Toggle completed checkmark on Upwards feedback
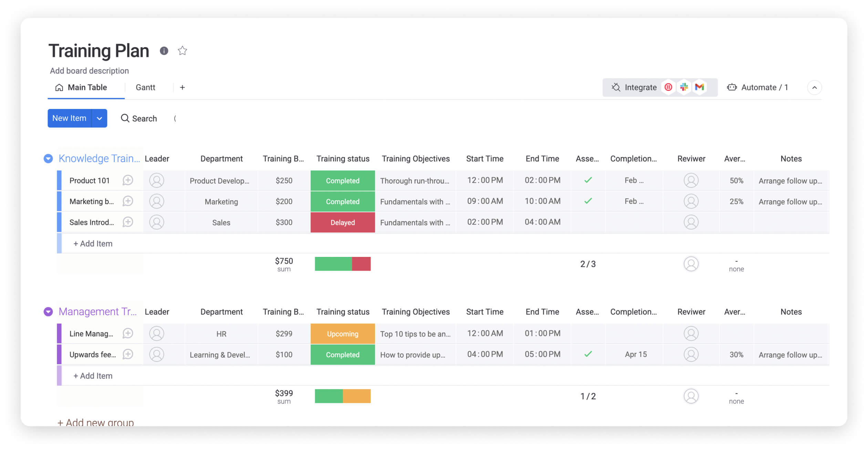868x450 pixels. (x=588, y=354)
